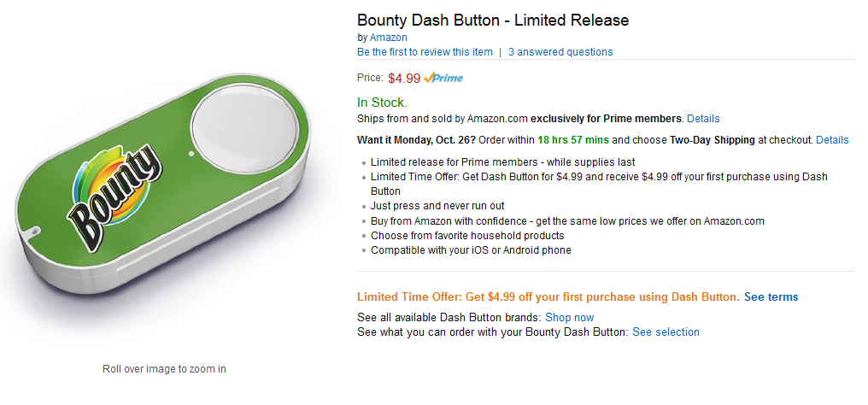Screen dimensions: 868x405
Task: Open the '3 answered questions' link
Action: tap(560, 52)
